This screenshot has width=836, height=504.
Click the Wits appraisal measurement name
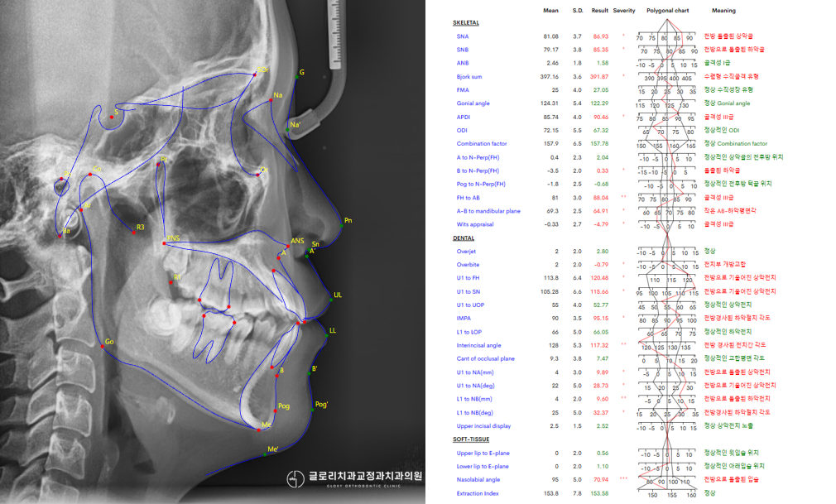(474, 224)
